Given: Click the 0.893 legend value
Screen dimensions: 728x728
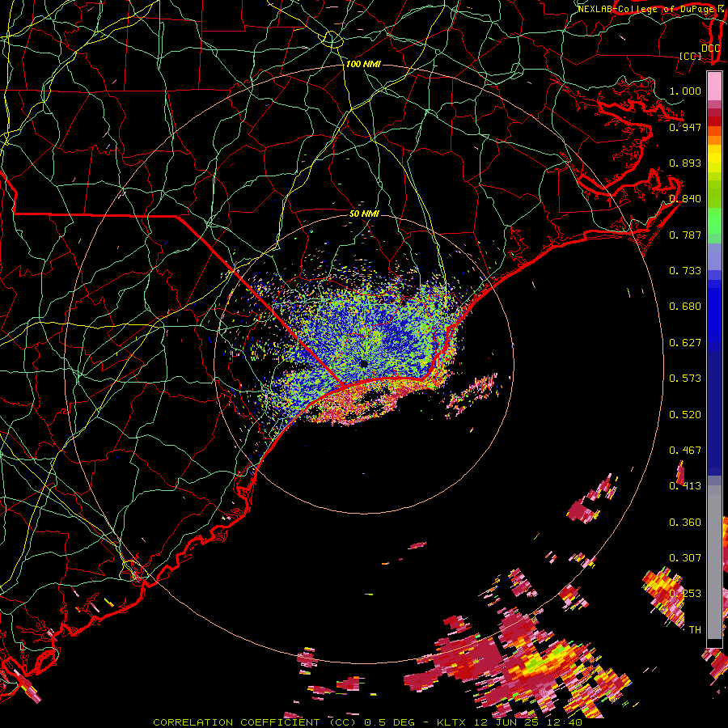Looking at the screenshot, I should (685, 163).
